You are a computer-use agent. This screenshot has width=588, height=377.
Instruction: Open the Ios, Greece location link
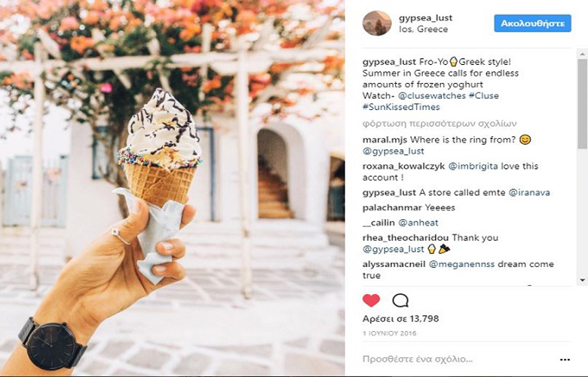click(x=424, y=29)
